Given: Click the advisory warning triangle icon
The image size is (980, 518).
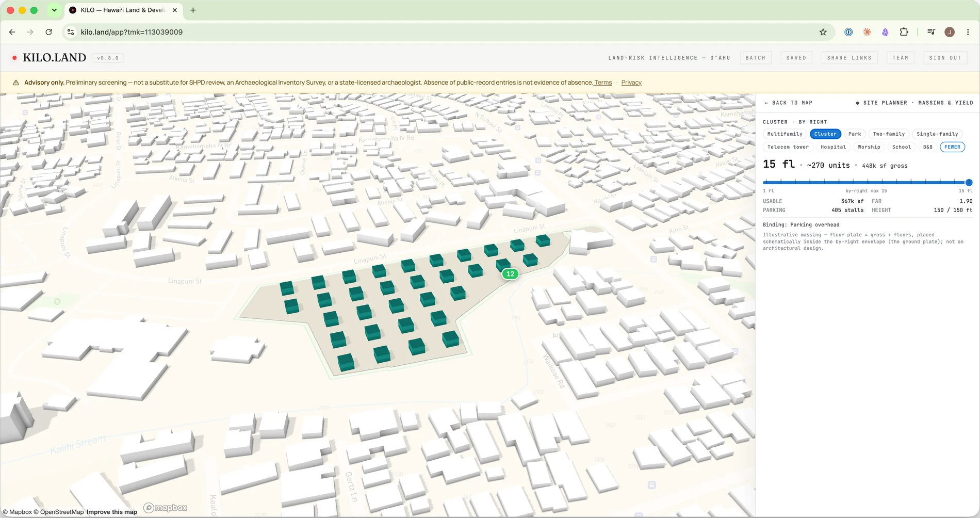Looking at the screenshot, I should [16, 83].
